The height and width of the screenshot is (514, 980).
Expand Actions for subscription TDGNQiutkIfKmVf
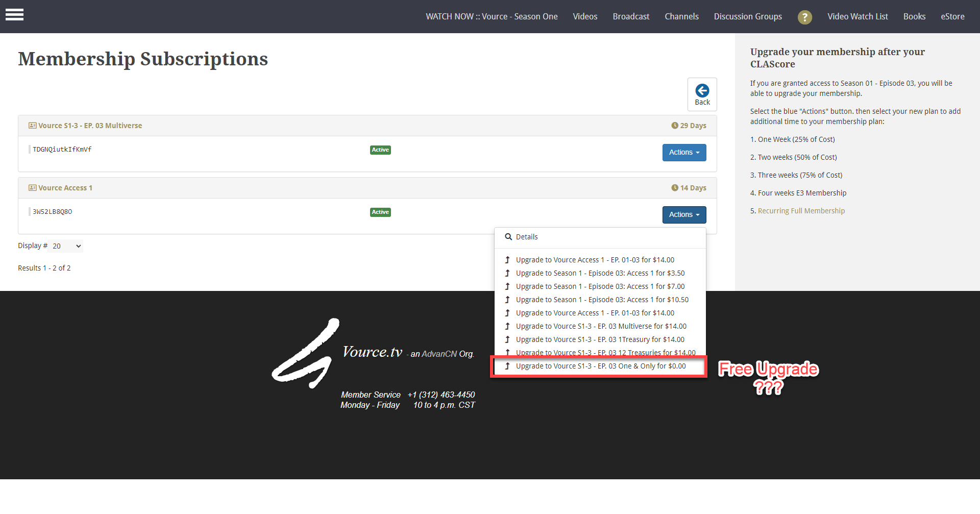[x=684, y=153]
